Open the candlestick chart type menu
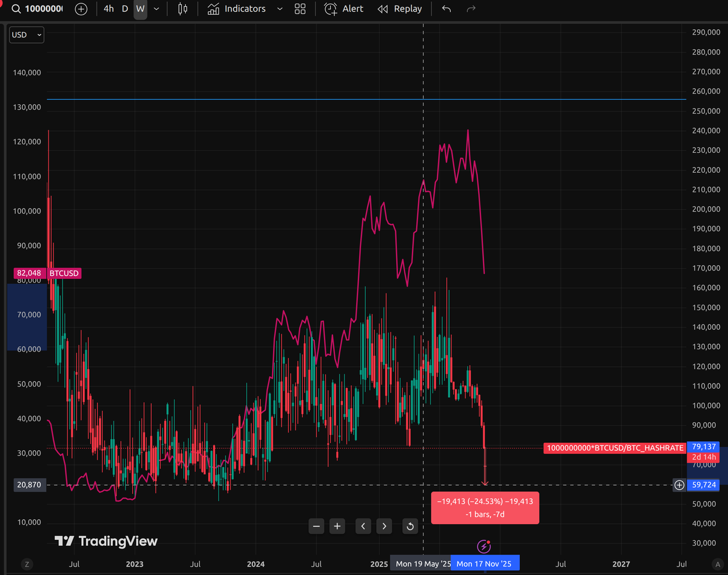The width and height of the screenshot is (728, 575). point(183,9)
